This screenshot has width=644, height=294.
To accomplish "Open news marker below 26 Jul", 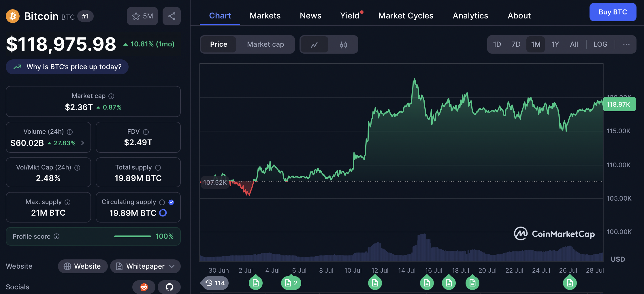I will pyautogui.click(x=570, y=282).
